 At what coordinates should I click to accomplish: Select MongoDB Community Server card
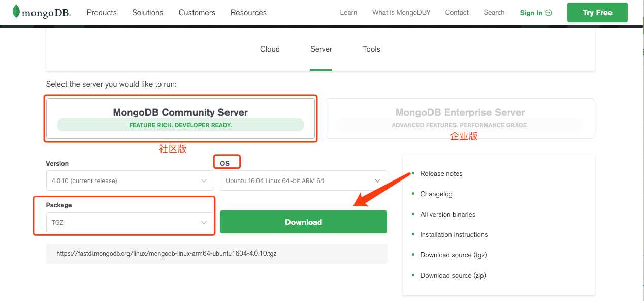tap(180, 118)
